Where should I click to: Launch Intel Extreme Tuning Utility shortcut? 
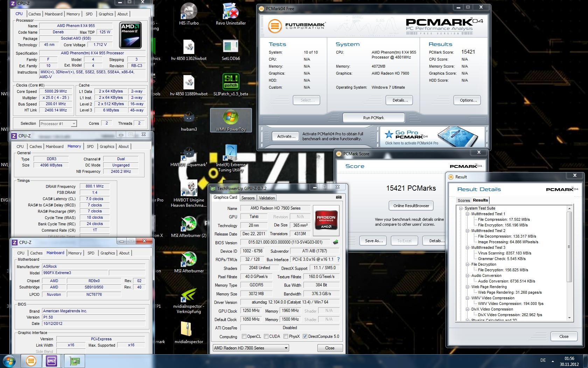point(231,158)
